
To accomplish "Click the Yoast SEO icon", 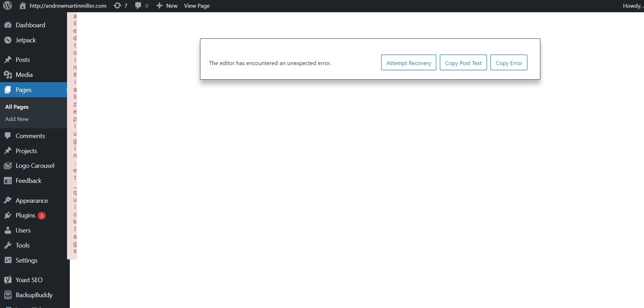I will tap(8, 280).
